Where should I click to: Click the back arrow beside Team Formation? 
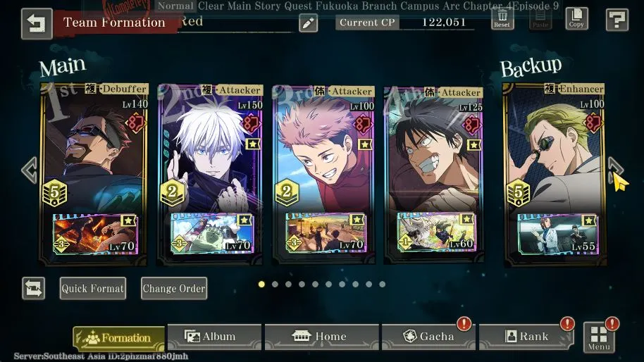tap(37, 23)
